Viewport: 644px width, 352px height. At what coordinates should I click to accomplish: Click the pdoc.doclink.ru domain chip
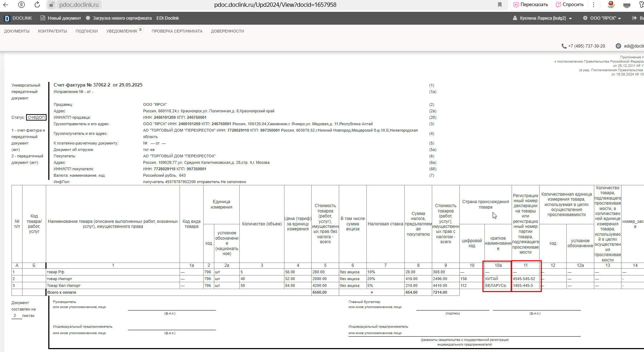(79, 5)
